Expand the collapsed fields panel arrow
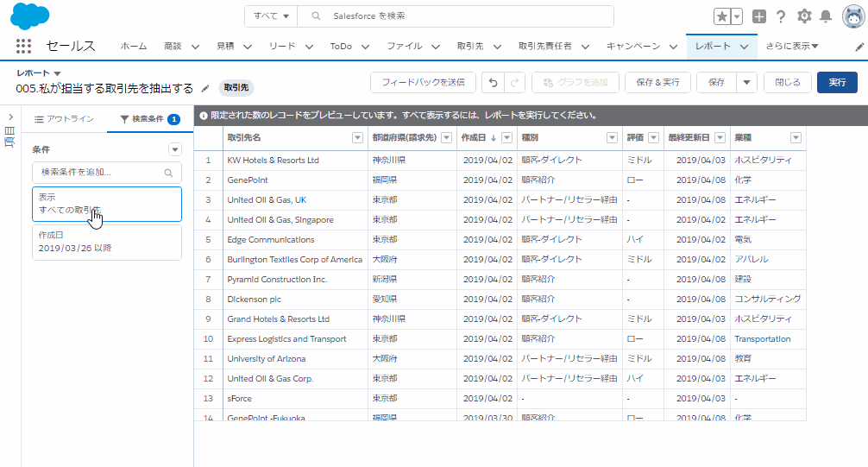The image size is (868, 467). (10, 117)
